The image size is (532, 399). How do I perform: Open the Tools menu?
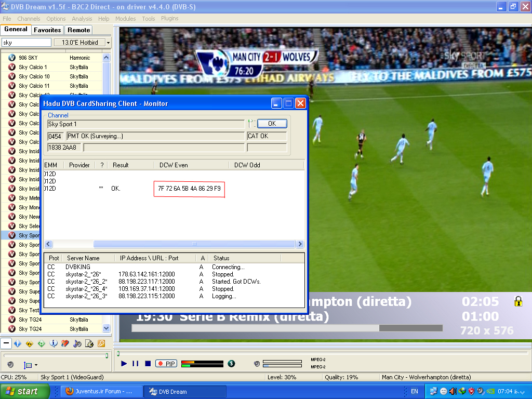149,19
